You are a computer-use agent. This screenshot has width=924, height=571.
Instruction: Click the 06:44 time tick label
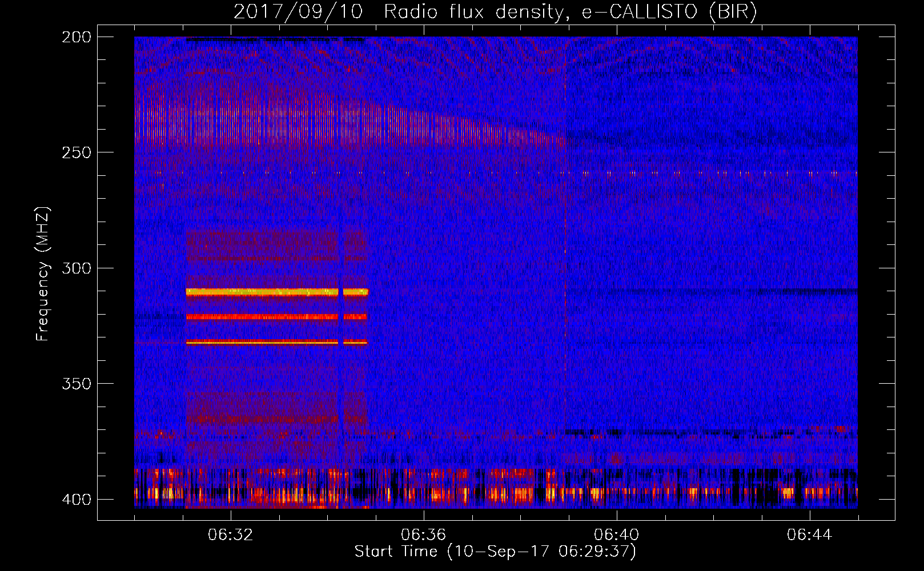pyautogui.click(x=810, y=535)
